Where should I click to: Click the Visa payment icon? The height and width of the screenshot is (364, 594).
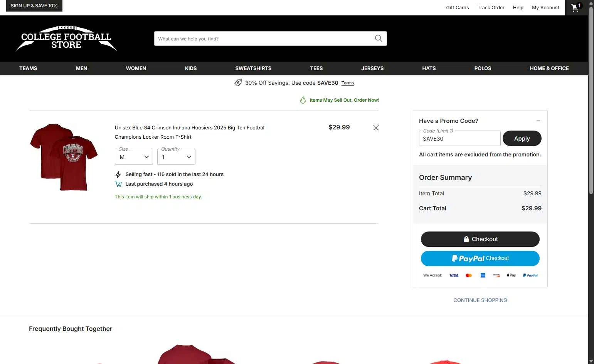(x=454, y=275)
